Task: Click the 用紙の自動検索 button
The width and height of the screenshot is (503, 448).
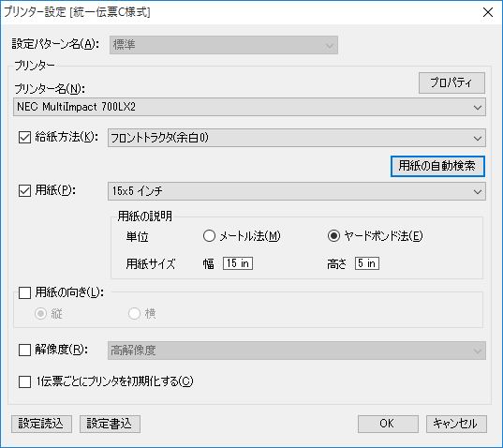Action: point(437,166)
